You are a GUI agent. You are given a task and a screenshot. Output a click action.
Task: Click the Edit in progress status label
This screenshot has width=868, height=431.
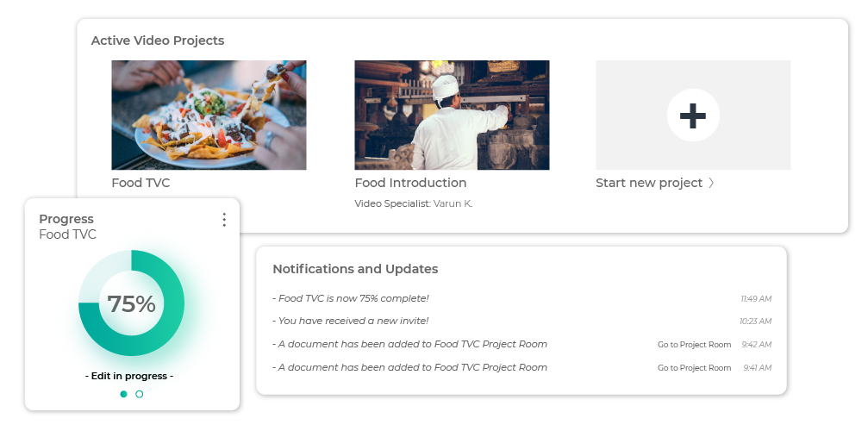coord(129,376)
